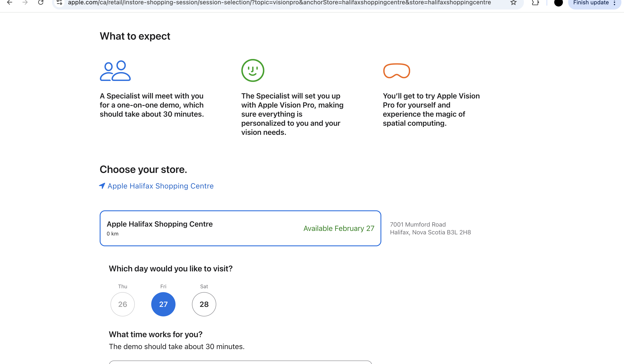Click the green smiling face icon

point(253,71)
